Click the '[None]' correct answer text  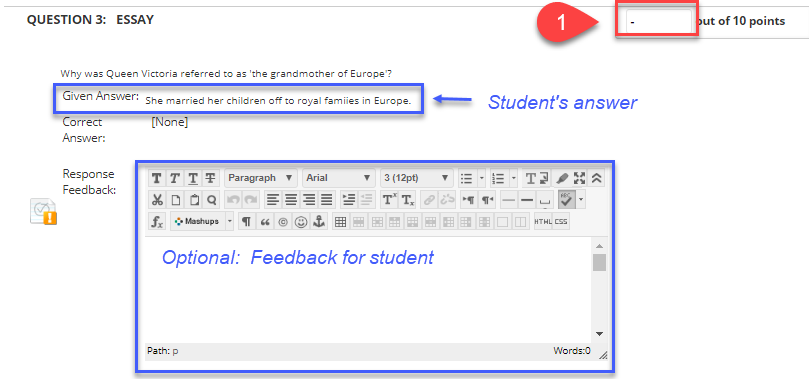pos(170,123)
